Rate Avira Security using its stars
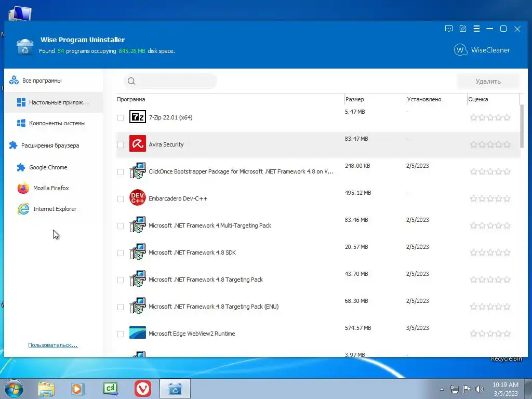 coord(490,145)
